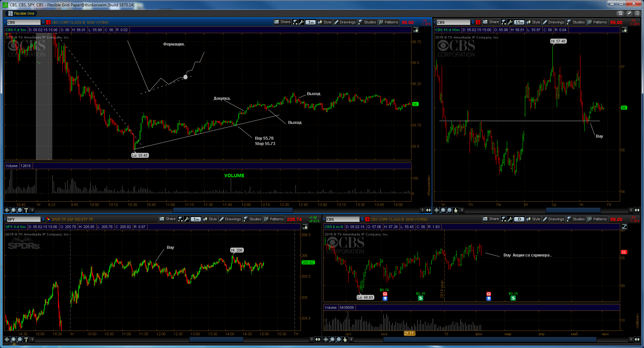Open Studies menu on CBS daily chart
Screen dimensions: 644x348
click(x=576, y=219)
